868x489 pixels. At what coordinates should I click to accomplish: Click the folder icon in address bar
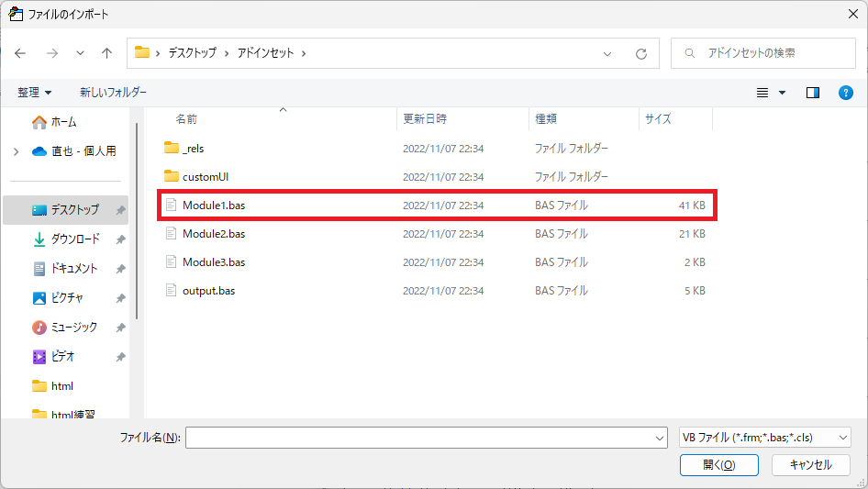[x=142, y=52]
